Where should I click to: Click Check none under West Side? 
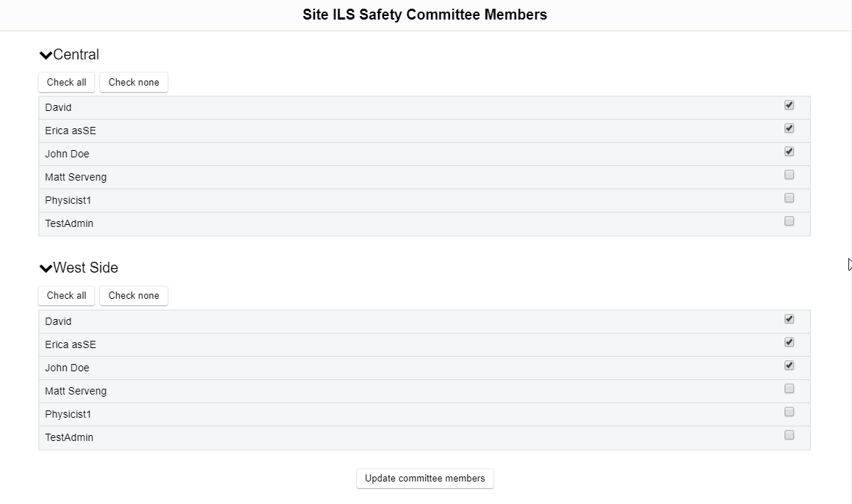[x=134, y=296]
